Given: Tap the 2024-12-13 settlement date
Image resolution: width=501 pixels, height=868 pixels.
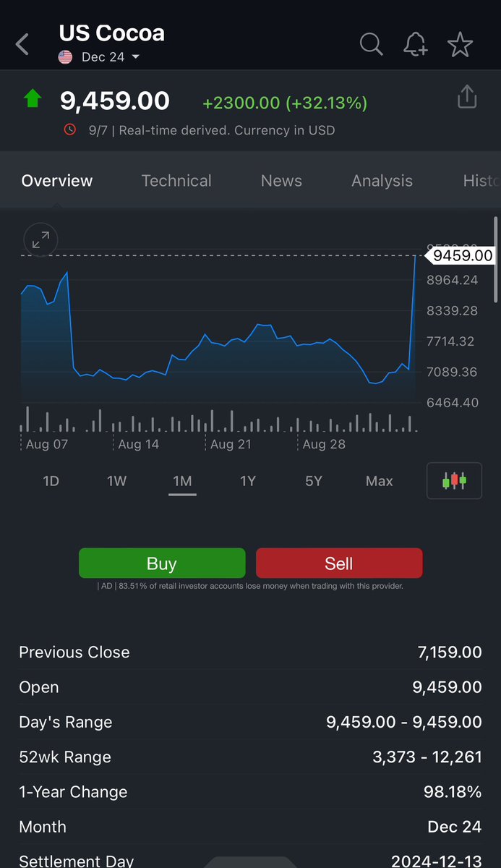Looking at the screenshot, I should coord(437,861).
